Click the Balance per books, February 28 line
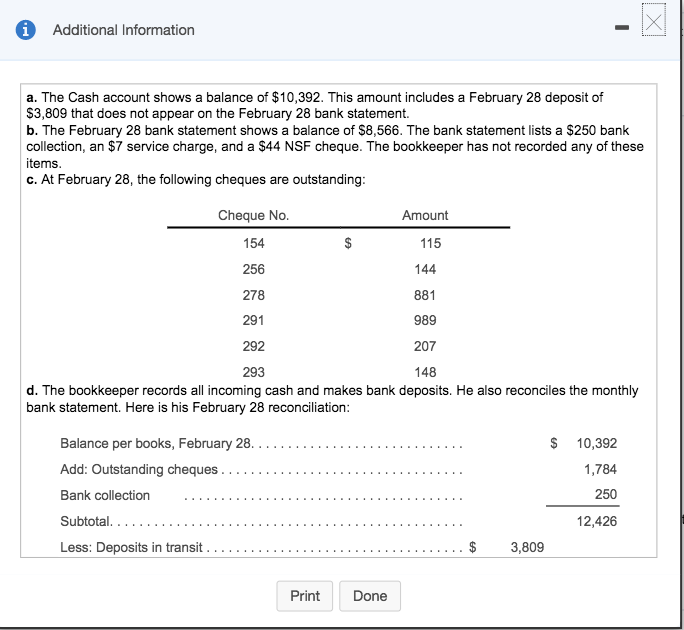The image size is (684, 630). pyautogui.click(x=155, y=443)
